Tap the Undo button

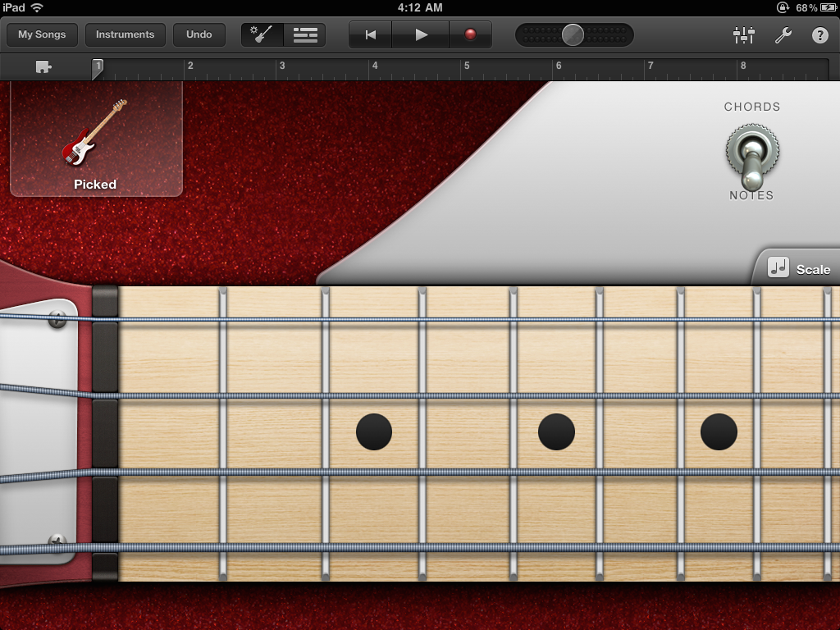click(199, 34)
